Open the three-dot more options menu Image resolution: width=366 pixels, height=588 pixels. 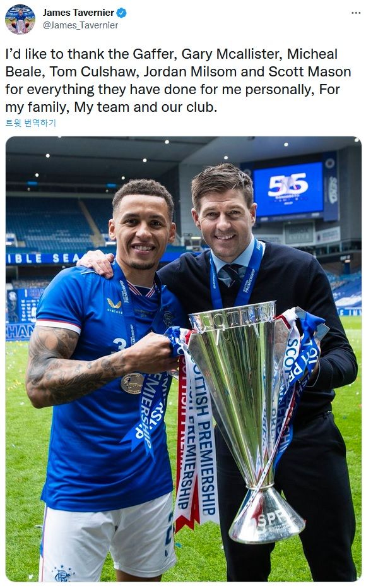[355, 13]
